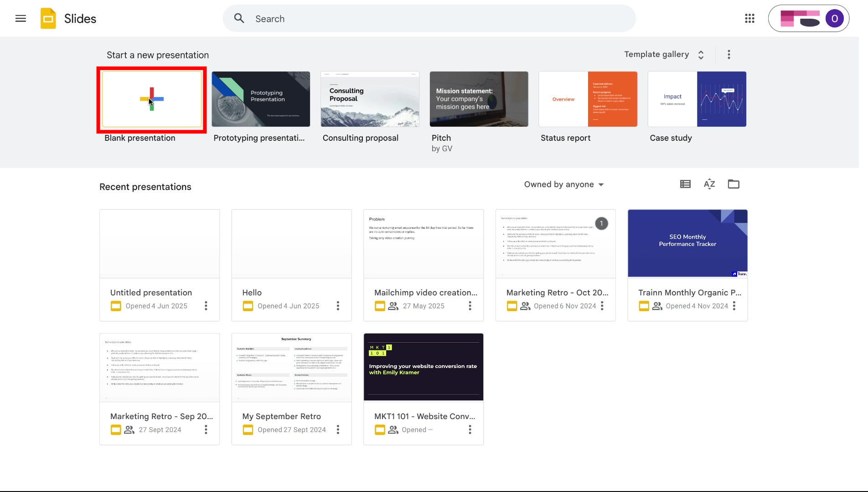Image resolution: width=868 pixels, height=492 pixels.
Task: Click the search magnifying glass icon
Action: coord(239,18)
